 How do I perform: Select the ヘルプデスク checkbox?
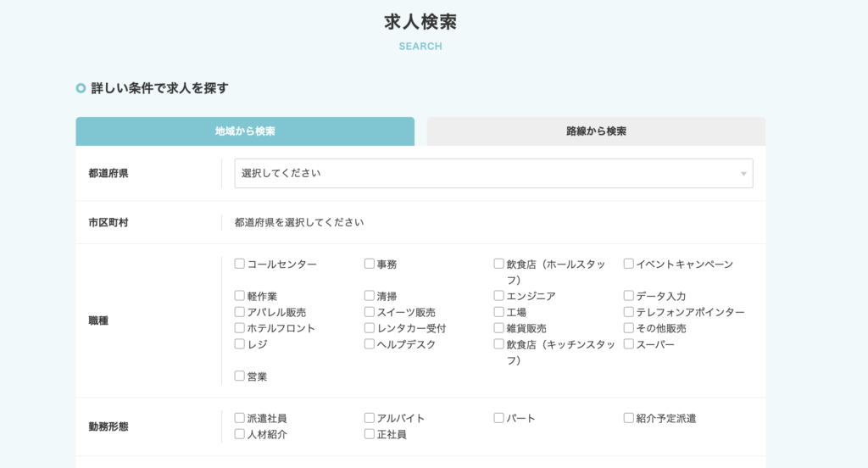coord(370,344)
